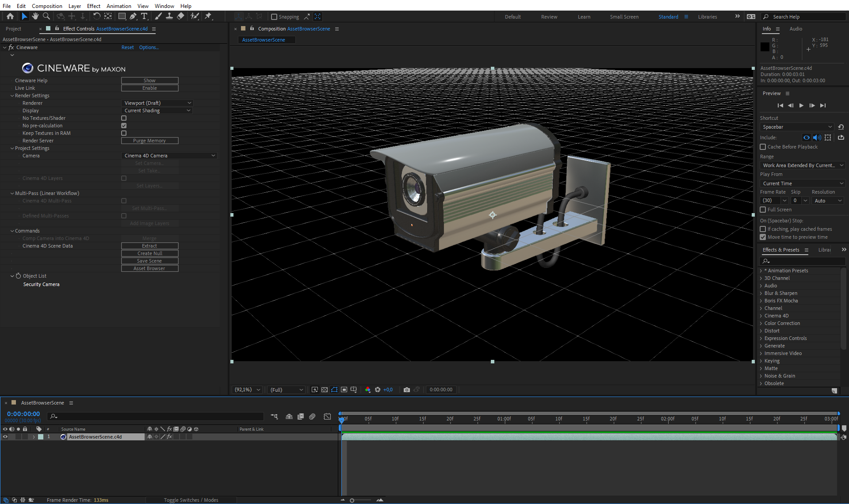849x504 pixels.
Task: Select the Hand tool
Action: tap(35, 16)
